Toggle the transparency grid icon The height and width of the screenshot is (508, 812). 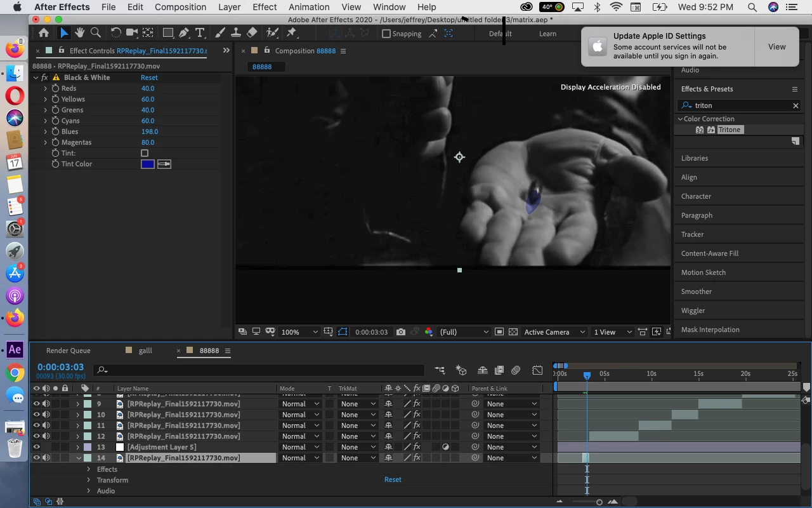tap(513, 332)
